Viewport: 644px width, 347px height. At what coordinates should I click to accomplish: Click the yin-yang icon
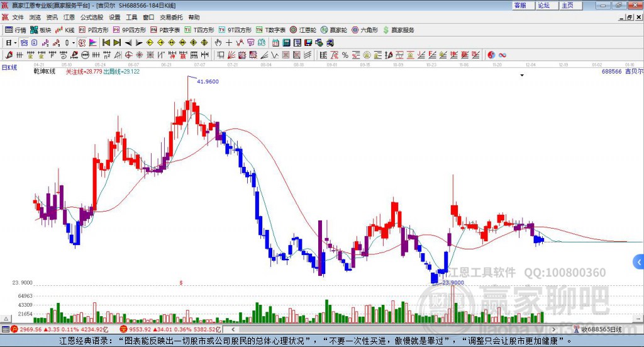(x=491, y=55)
